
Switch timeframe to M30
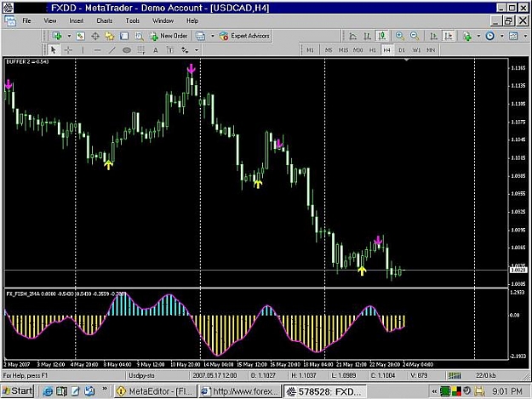pos(358,50)
